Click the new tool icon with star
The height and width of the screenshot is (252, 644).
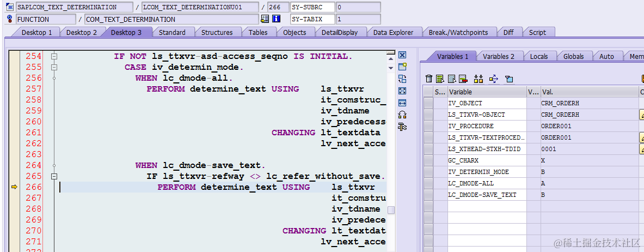click(x=402, y=67)
